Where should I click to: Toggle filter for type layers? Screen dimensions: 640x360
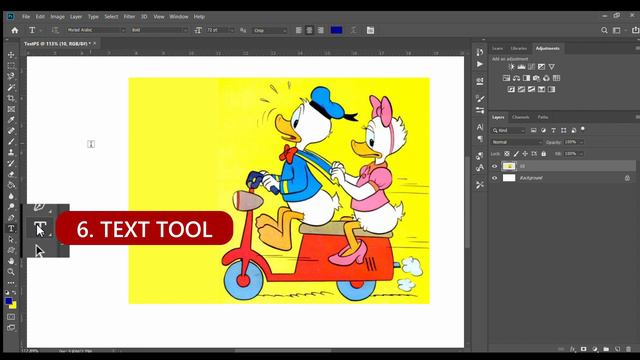[553, 130]
